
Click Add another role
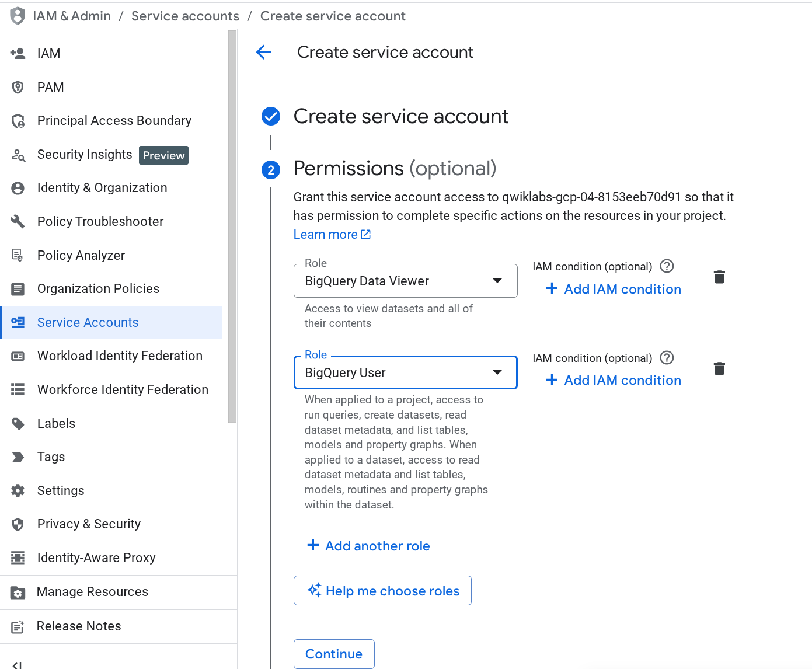click(368, 546)
